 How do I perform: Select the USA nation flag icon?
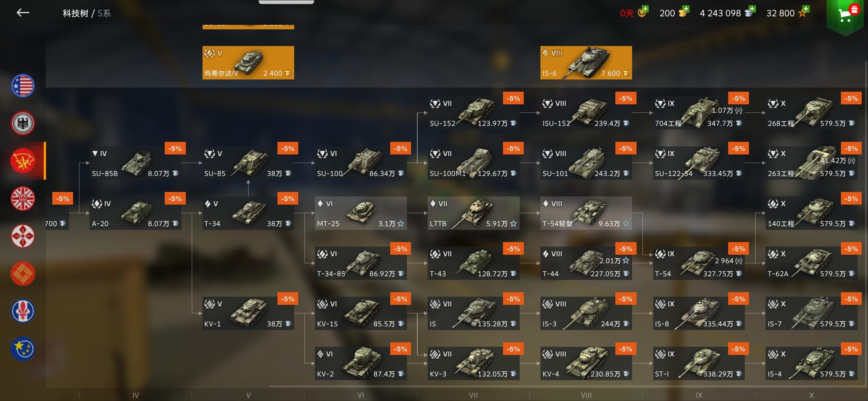[x=23, y=85]
